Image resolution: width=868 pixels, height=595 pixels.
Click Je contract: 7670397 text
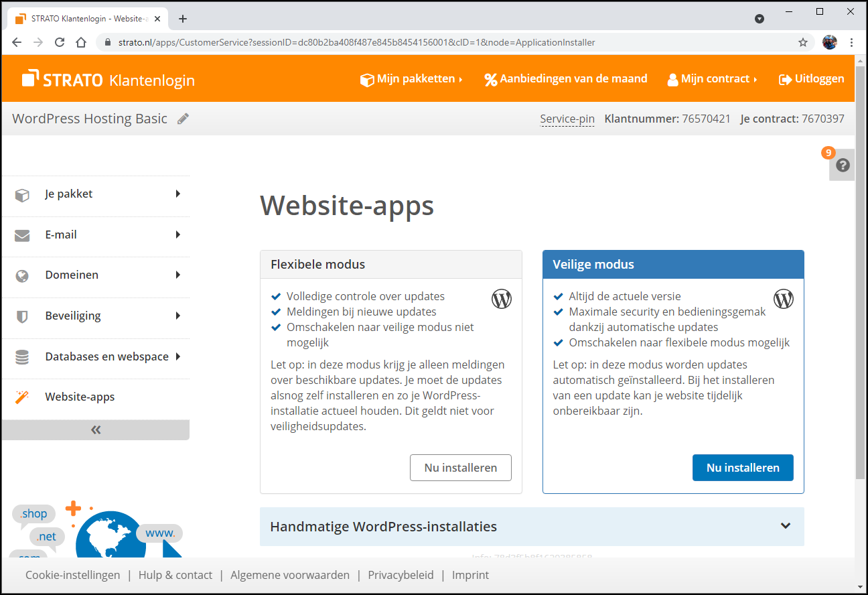792,119
